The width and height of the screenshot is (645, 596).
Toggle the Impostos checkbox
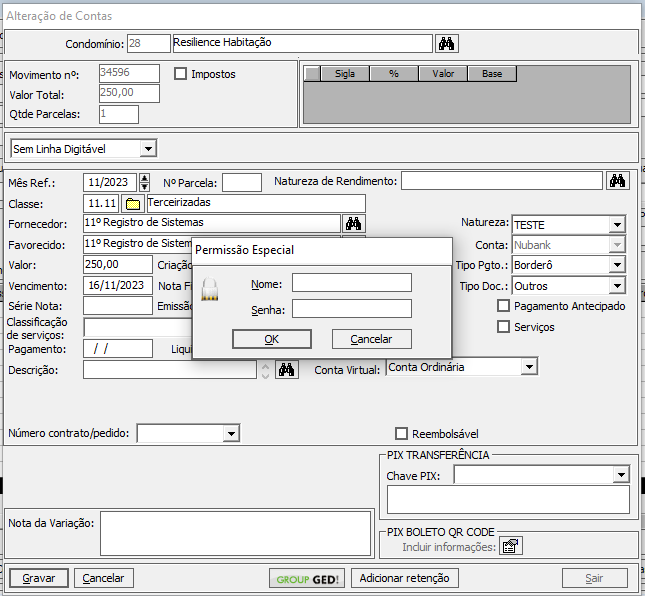click(180, 74)
